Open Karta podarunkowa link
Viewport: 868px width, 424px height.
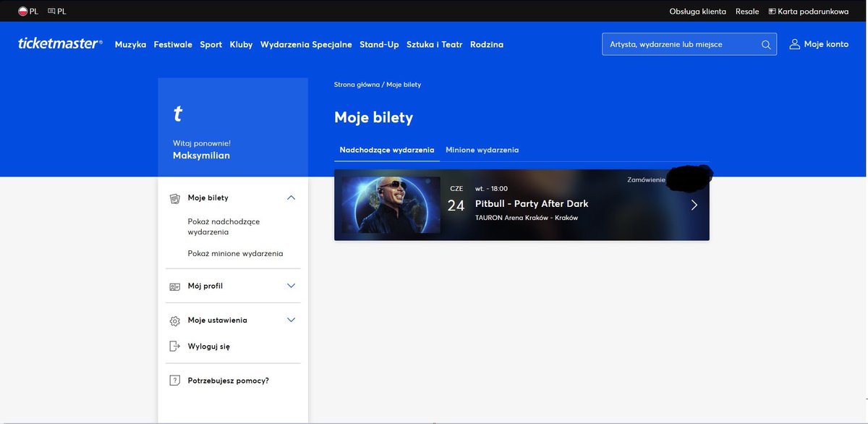[x=809, y=12]
